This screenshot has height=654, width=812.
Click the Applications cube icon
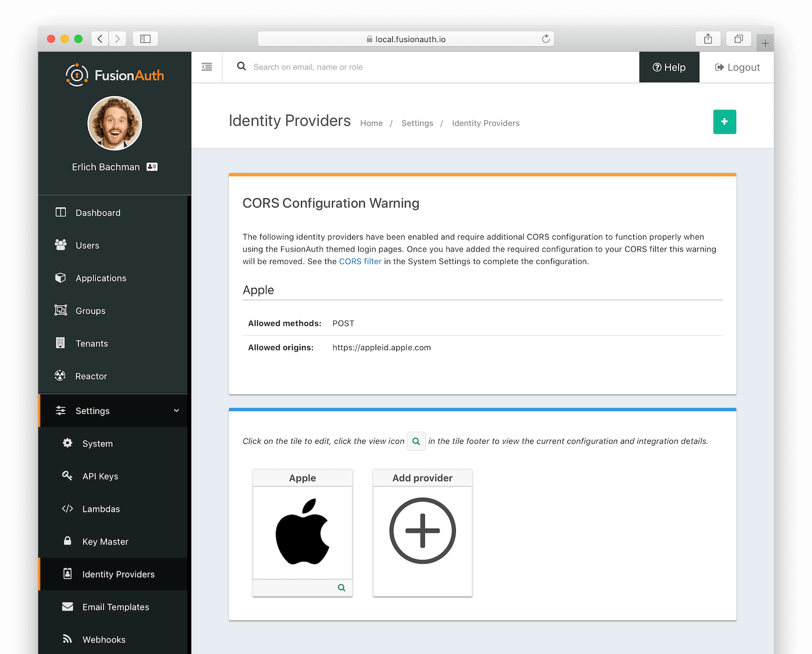tap(60, 278)
